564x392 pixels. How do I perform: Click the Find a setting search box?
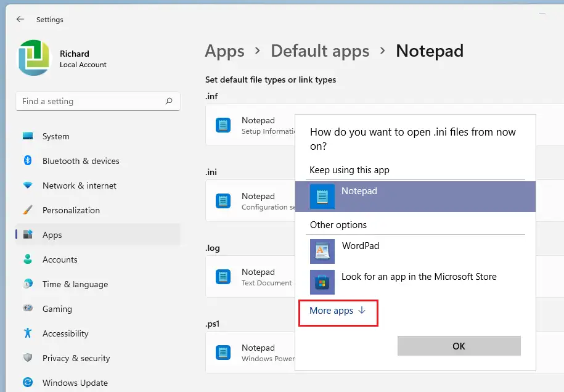click(x=92, y=101)
